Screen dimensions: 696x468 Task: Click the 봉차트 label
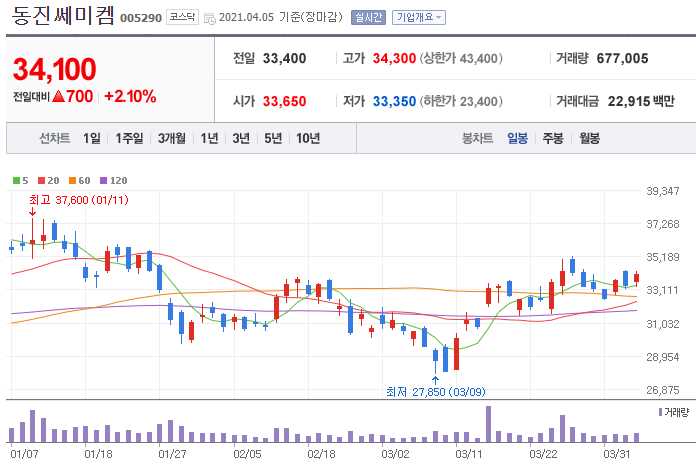478,138
